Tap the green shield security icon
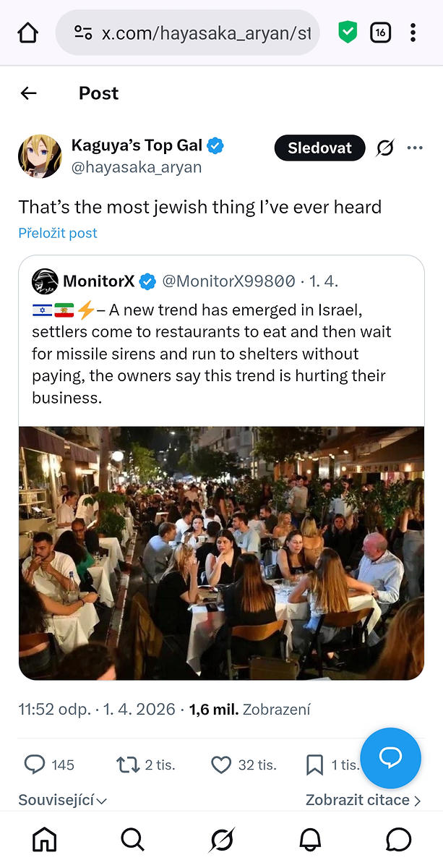Image resolution: width=443 pixels, height=868 pixels. click(x=348, y=33)
